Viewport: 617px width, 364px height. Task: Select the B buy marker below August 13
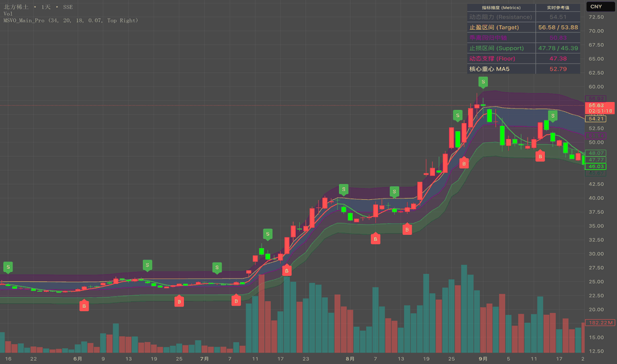(407, 229)
